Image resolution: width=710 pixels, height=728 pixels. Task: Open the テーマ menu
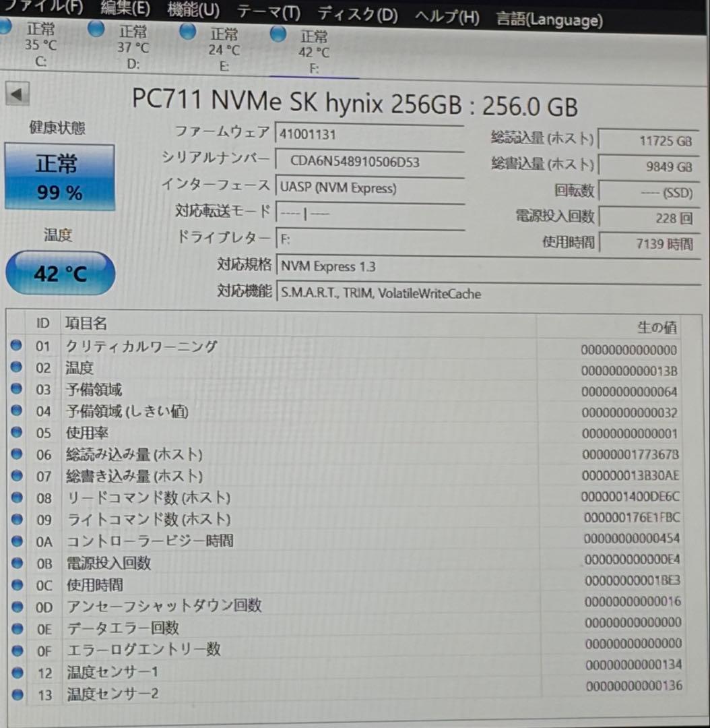coord(268,11)
